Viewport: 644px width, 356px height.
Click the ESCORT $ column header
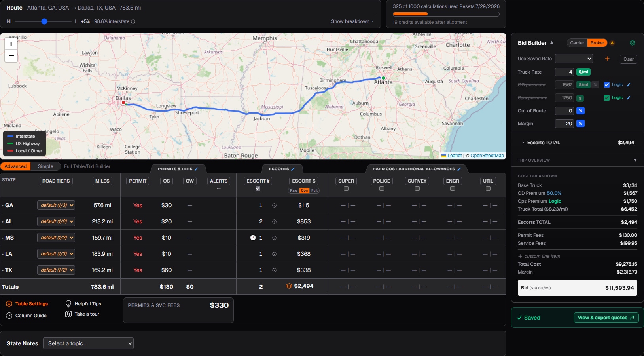pyautogui.click(x=304, y=181)
